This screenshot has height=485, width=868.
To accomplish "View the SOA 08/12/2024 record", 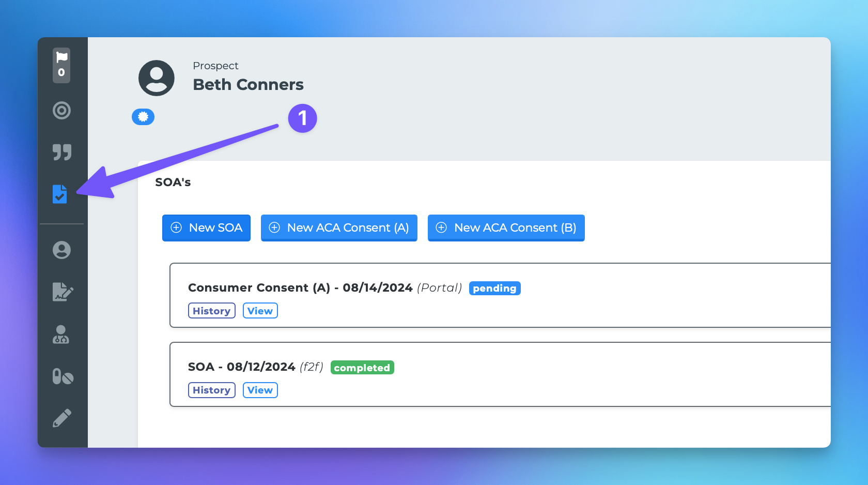I will point(260,390).
